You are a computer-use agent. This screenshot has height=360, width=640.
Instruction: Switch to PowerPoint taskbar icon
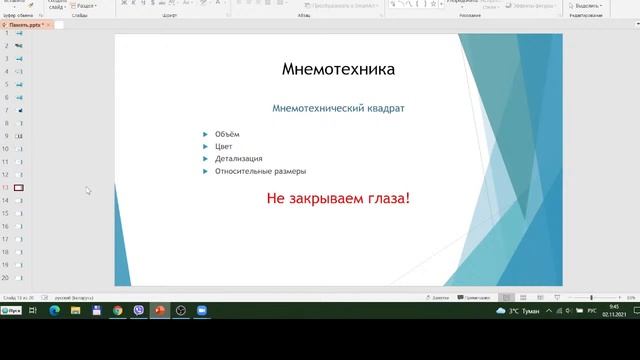pyautogui.click(x=160, y=311)
